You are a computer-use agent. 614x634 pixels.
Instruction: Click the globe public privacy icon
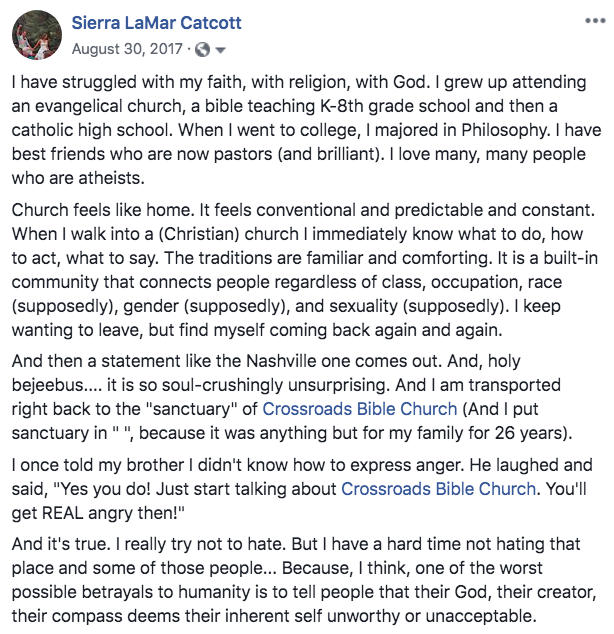tap(203, 49)
